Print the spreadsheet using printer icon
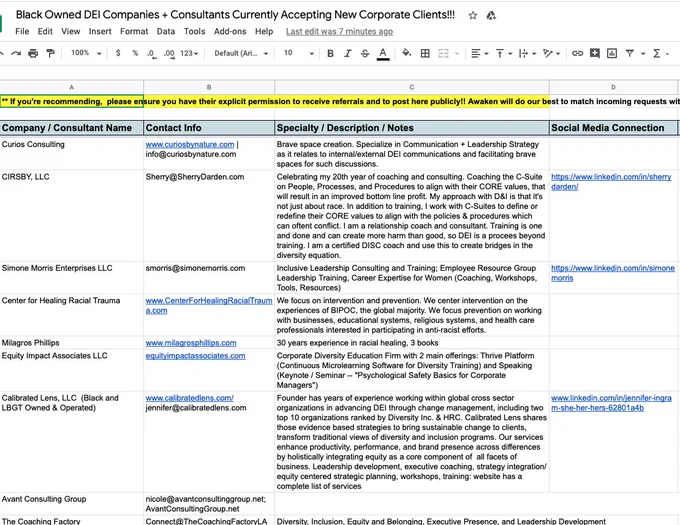The image size is (680, 525). coord(33,53)
